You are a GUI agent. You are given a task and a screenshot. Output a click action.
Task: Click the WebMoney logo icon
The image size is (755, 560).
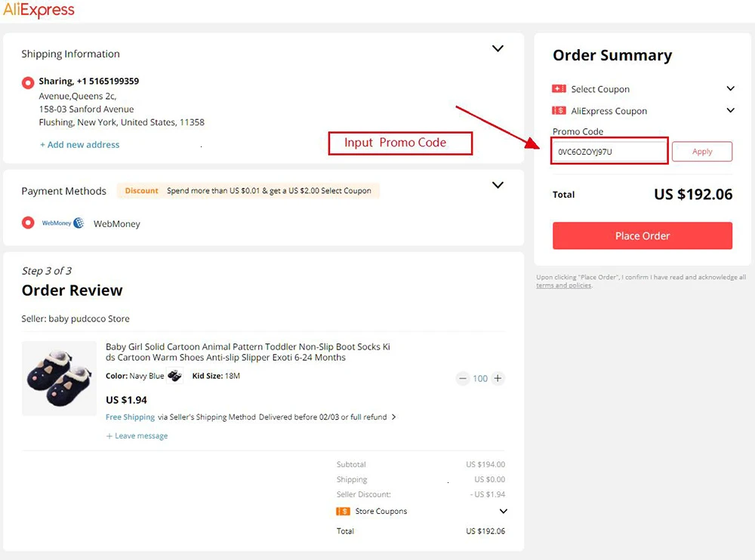tap(63, 223)
